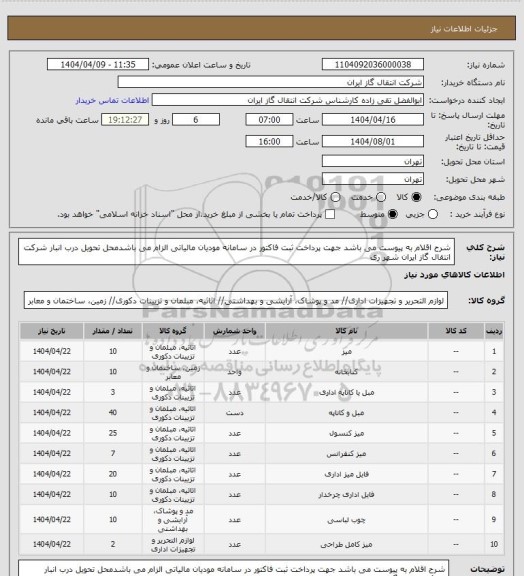Click the جزئیات اطلاعات نیاز page header
Screen dimensions: 524x576
pyautogui.click(x=464, y=29)
